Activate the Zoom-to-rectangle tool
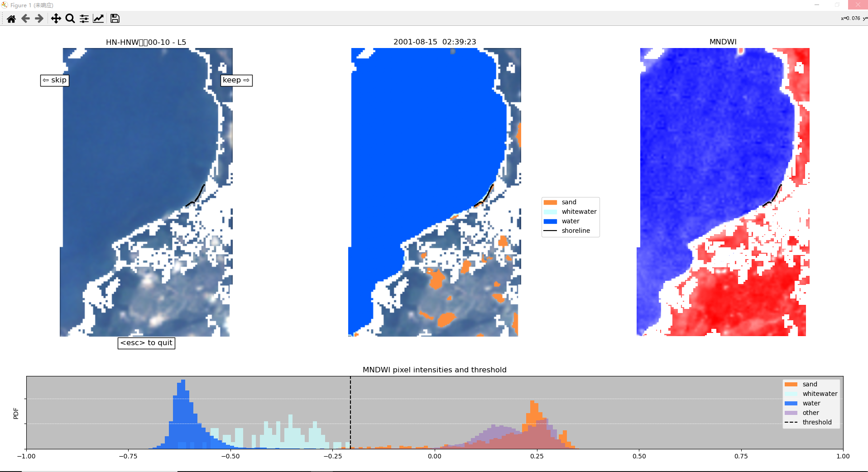 point(70,18)
